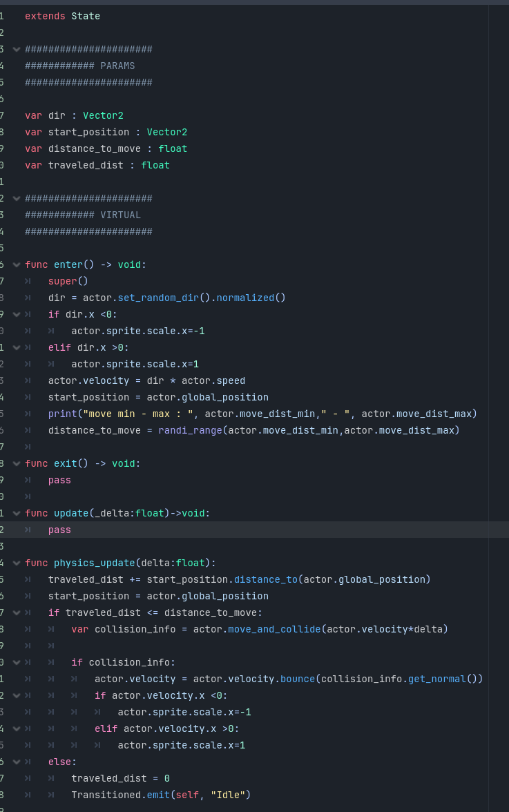Click 'distance_to_move : float' variable declaration
The width and height of the screenshot is (509, 812).
[x=117, y=148]
